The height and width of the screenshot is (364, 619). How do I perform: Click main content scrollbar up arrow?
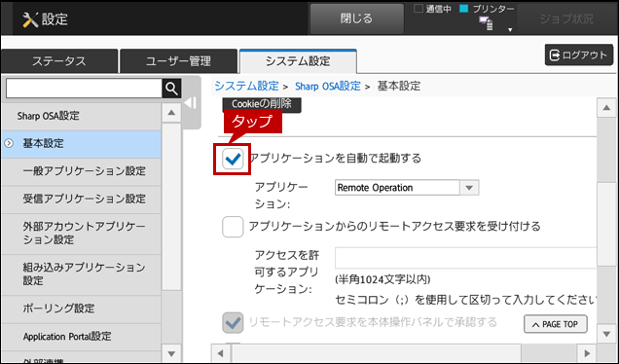point(606,108)
